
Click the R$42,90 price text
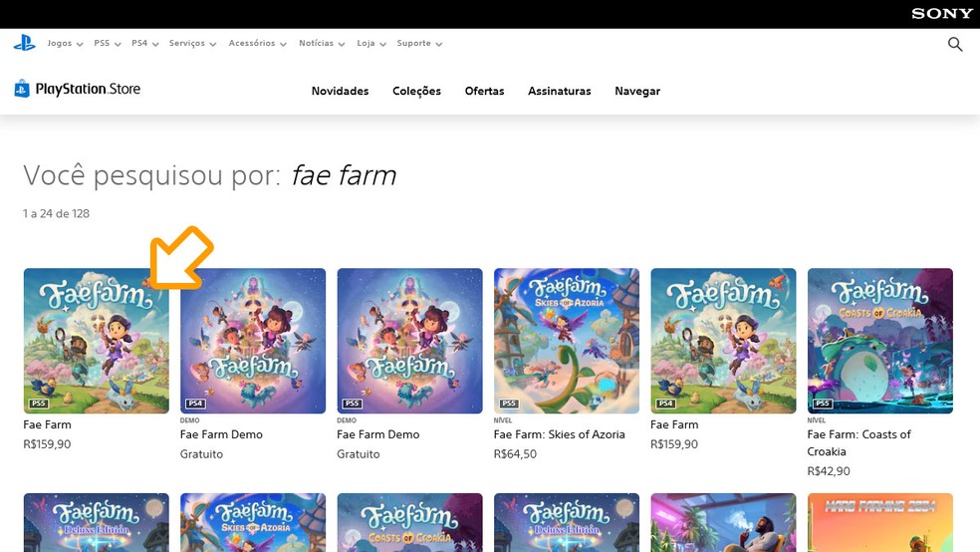click(x=829, y=471)
